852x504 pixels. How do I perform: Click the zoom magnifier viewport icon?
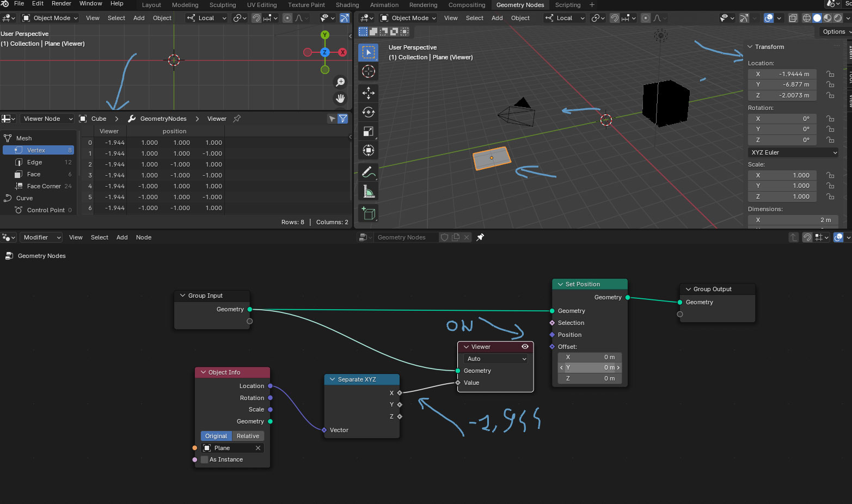pos(340,82)
